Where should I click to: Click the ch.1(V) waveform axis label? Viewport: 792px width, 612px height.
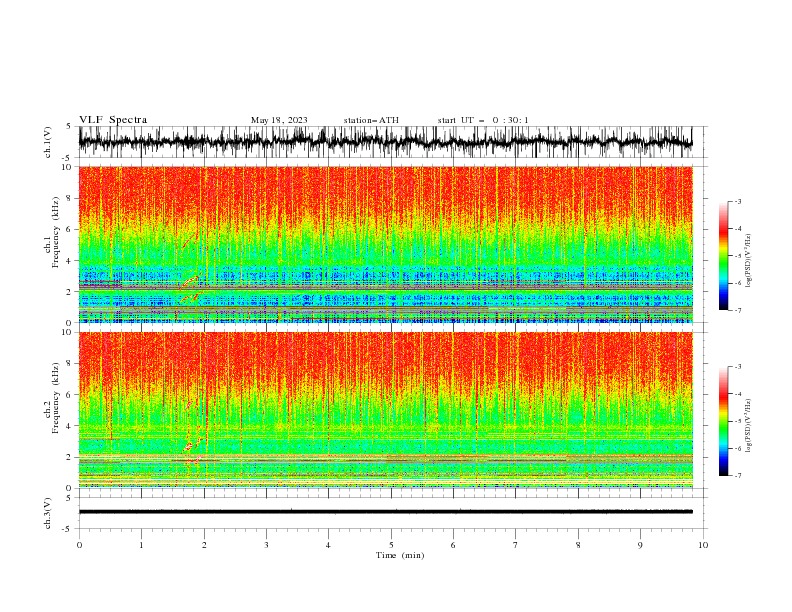pos(48,142)
